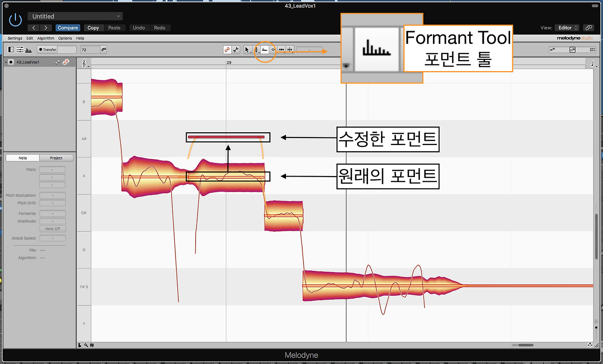Click the Paste button
This screenshot has height=364, width=603.
(114, 28)
